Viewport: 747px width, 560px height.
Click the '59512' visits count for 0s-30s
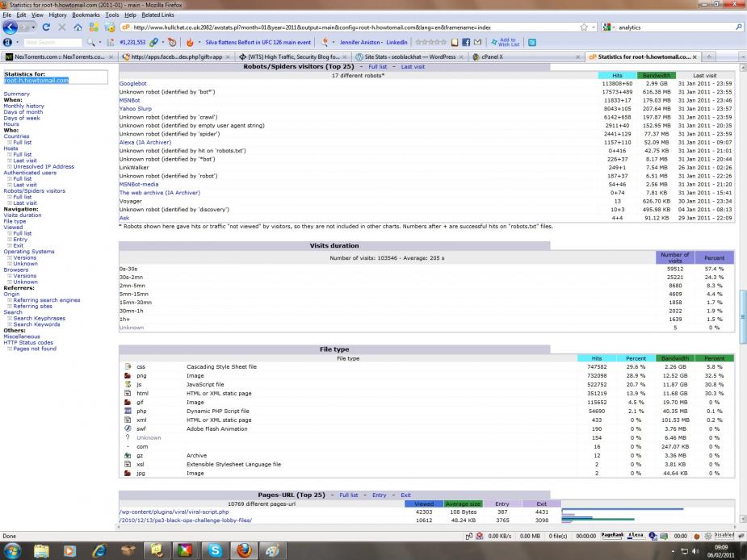pyautogui.click(x=675, y=269)
